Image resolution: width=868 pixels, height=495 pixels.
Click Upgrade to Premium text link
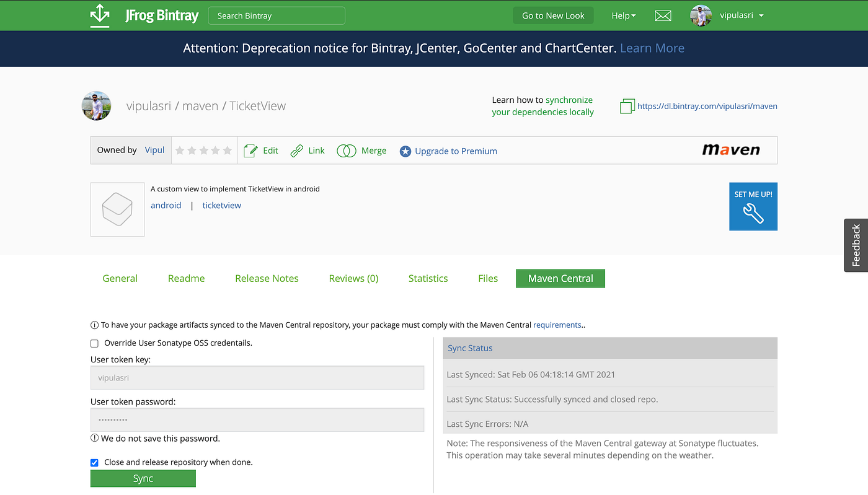pos(456,151)
